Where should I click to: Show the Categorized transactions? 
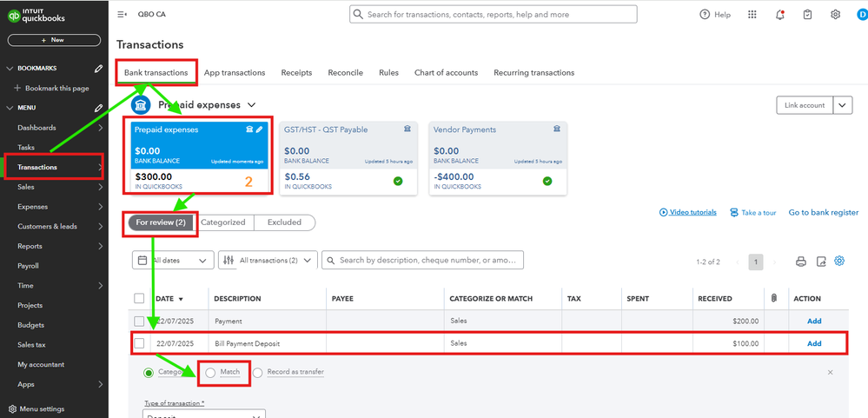(x=223, y=222)
